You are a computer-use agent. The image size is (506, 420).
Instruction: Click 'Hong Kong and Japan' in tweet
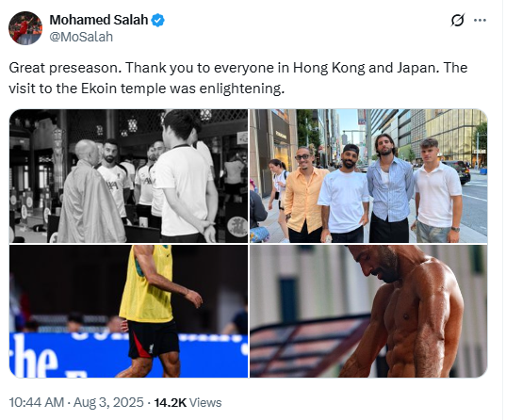pos(366,68)
